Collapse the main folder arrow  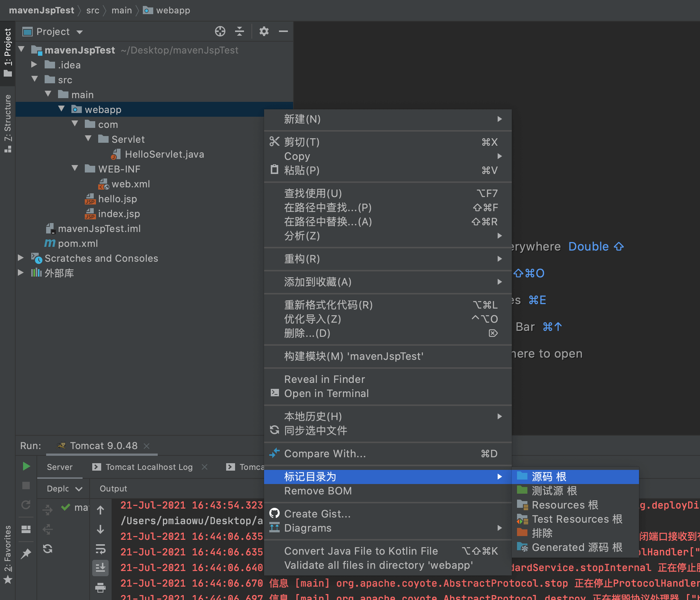coord(48,94)
